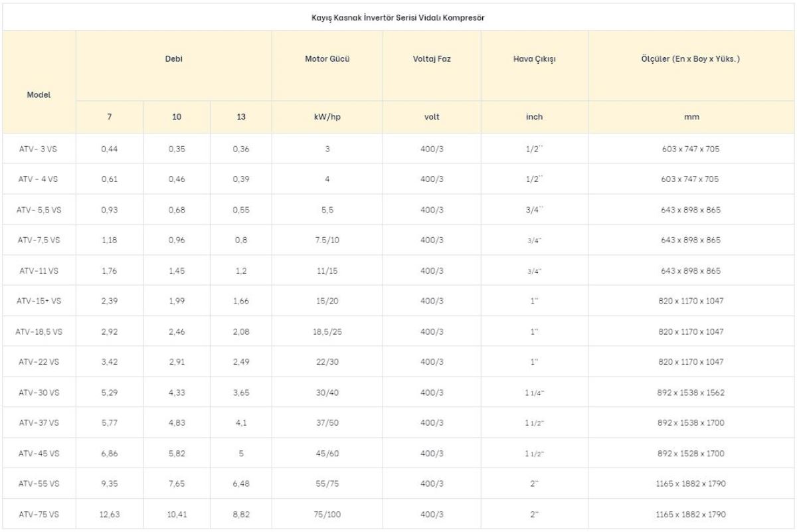The image size is (797, 532).
Task: Select the 10,41 flow rate value
Action: [x=176, y=514]
